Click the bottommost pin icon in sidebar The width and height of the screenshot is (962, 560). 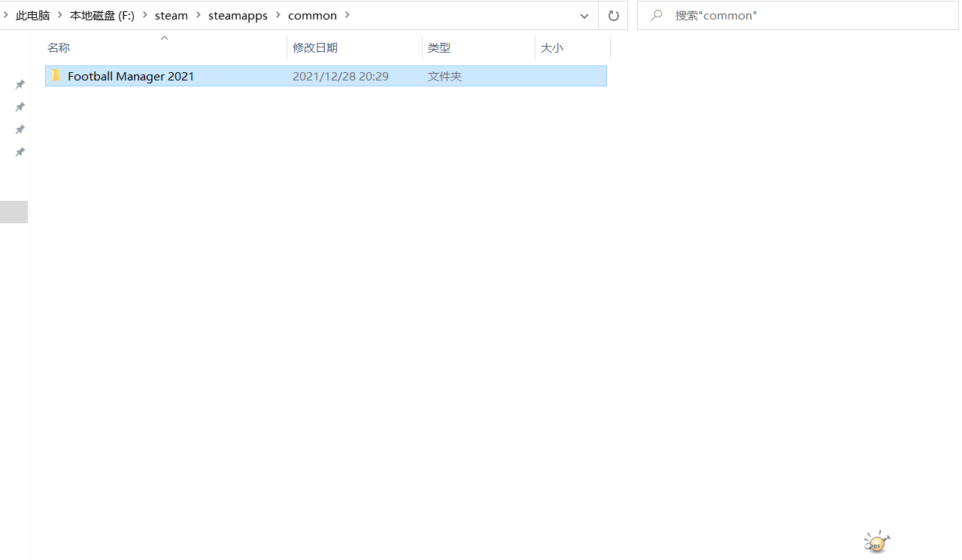click(x=20, y=152)
